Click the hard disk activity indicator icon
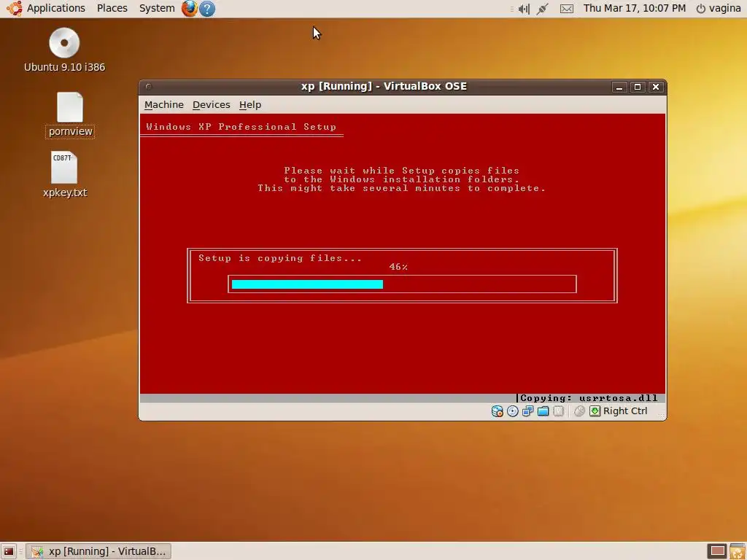Screen dimensions: 747x560 (497, 411)
